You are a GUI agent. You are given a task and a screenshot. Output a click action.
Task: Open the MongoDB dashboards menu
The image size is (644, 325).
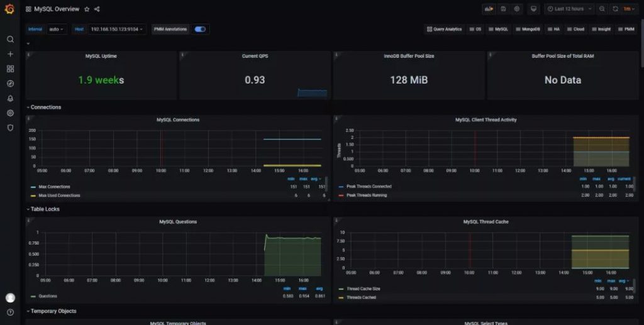528,29
